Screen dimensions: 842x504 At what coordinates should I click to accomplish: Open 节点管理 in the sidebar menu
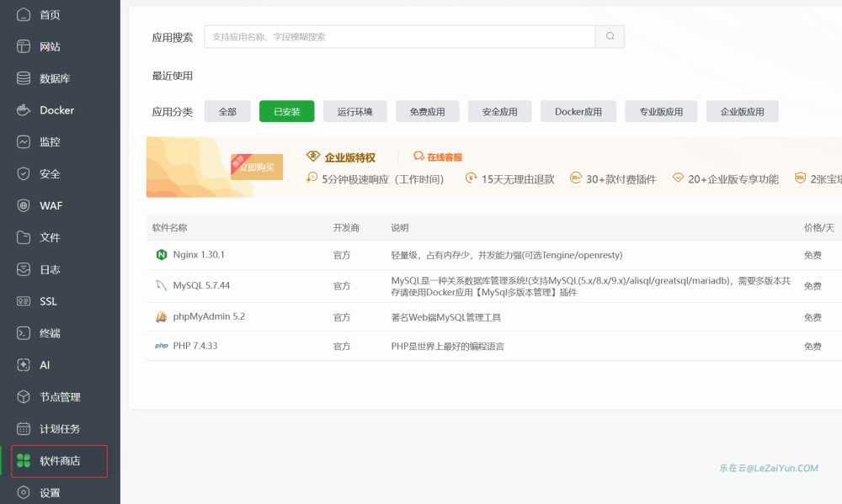click(x=60, y=397)
